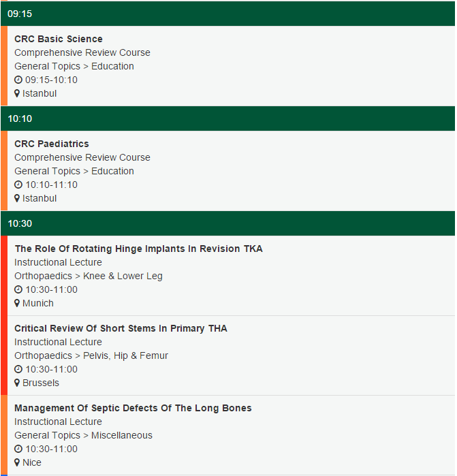Click the clock icon in the Septic Defects session

[x=18, y=449]
